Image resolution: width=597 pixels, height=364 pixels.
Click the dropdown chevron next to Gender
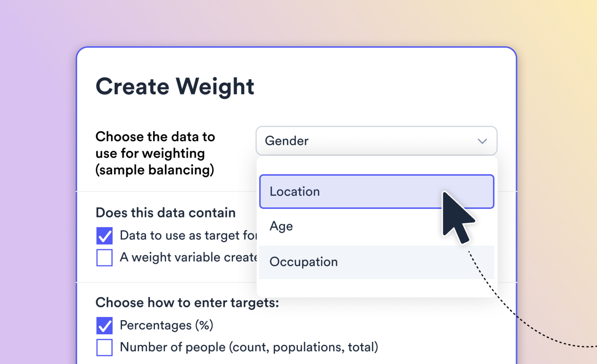482,141
